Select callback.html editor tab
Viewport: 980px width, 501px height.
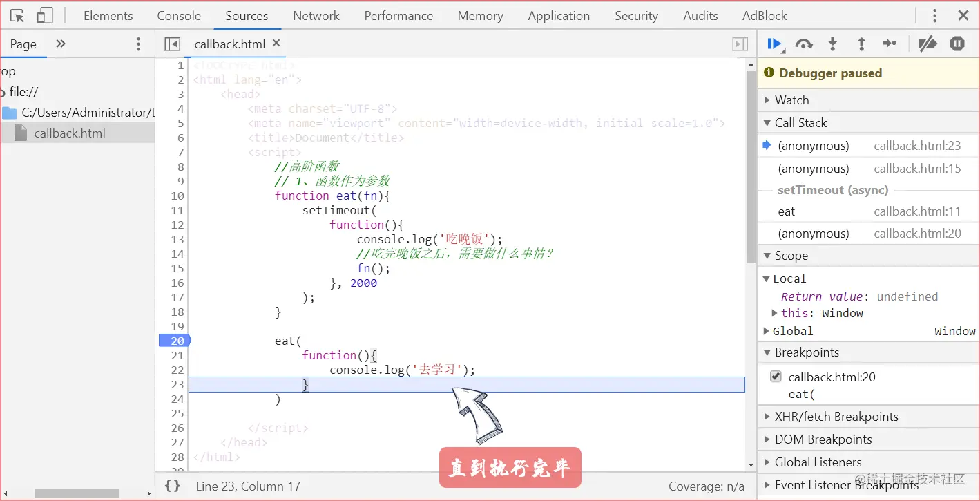point(230,44)
